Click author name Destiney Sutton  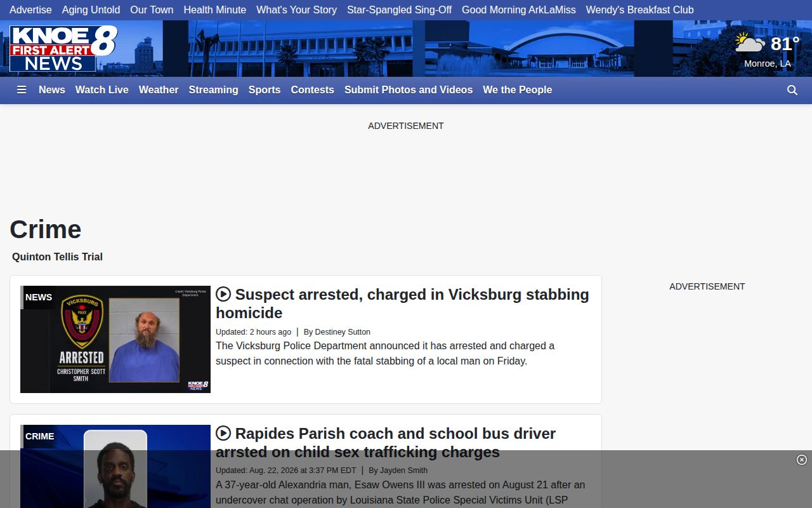click(x=343, y=331)
